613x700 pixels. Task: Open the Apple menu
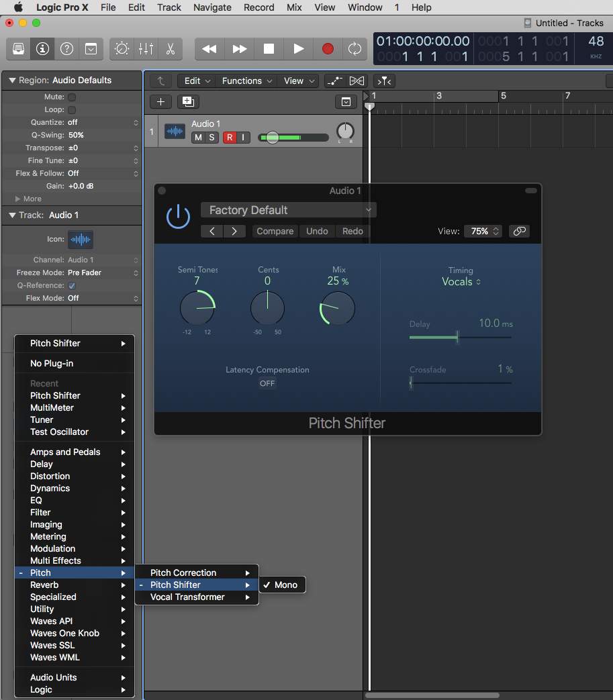(18, 7)
